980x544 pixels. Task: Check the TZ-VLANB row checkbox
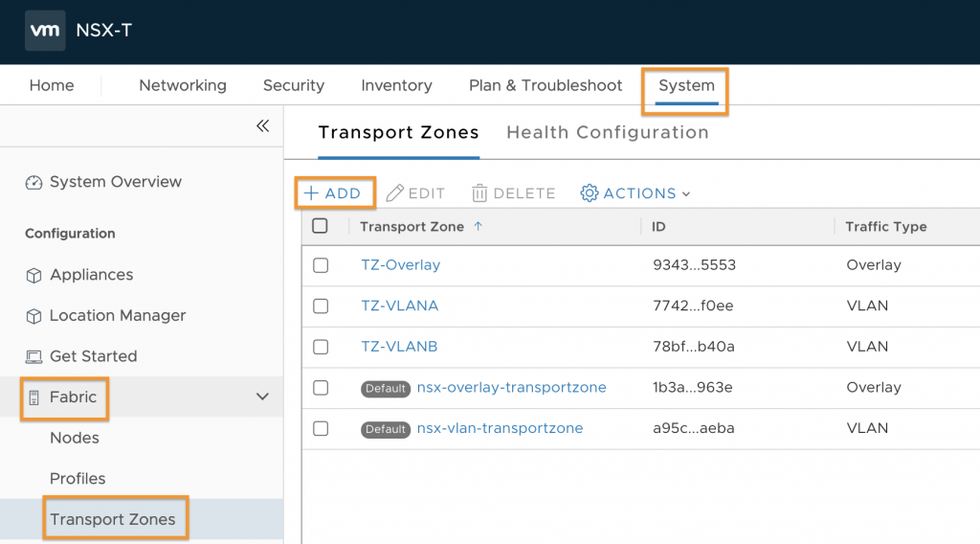pos(321,347)
